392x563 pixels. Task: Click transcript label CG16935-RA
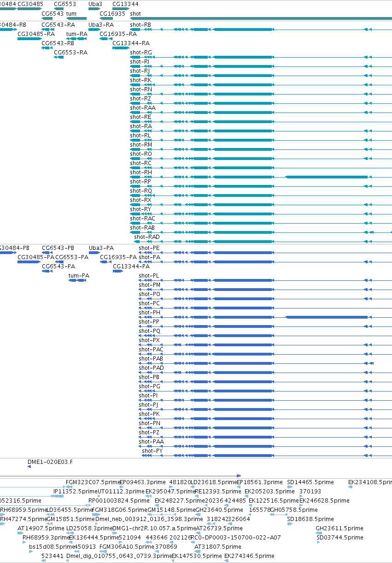118,34
